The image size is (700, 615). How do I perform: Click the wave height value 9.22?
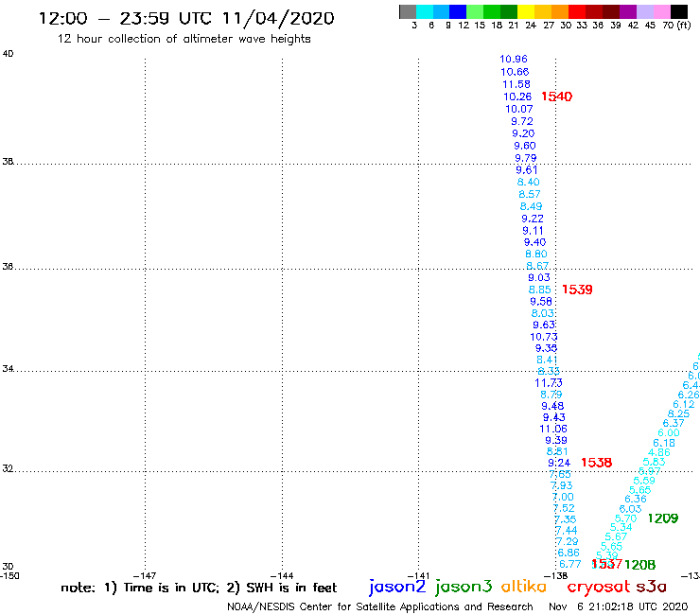click(x=533, y=219)
